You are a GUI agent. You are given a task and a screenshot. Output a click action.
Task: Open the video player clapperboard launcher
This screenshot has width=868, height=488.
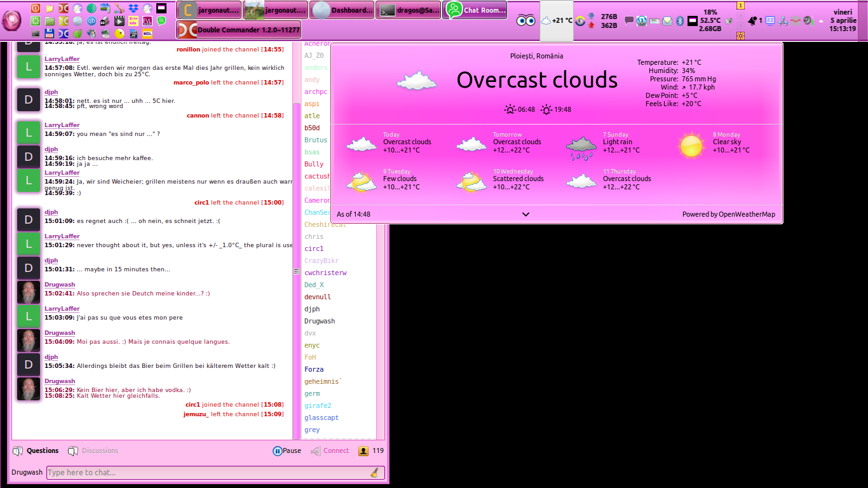[119, 21]
